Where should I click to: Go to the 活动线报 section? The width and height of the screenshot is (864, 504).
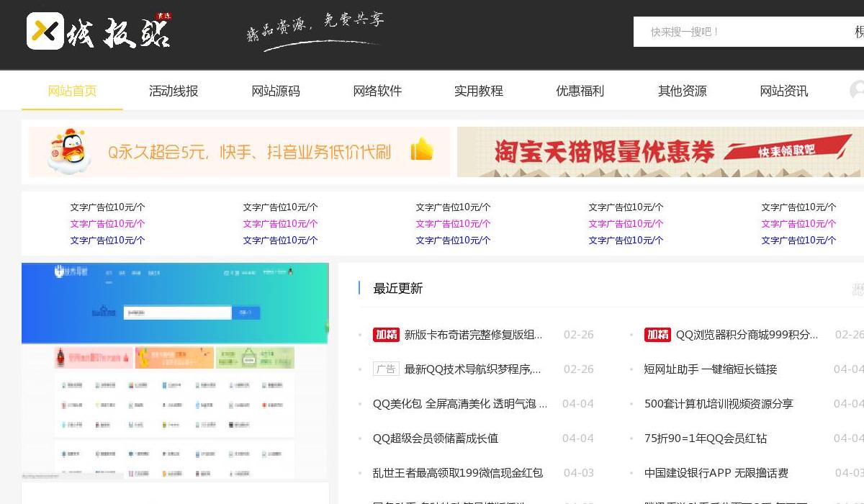point(174,91)
